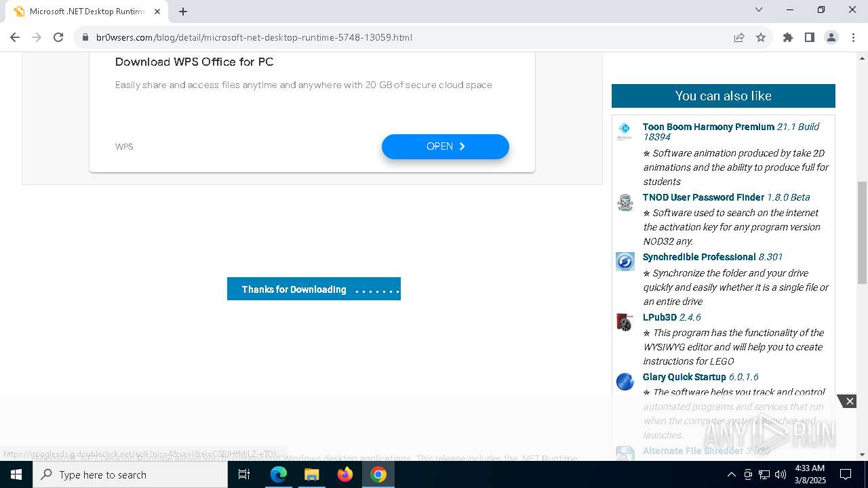Click the TNOD User Password Finder icon
The width and height of the screenshot is (868, 488).
625,202
